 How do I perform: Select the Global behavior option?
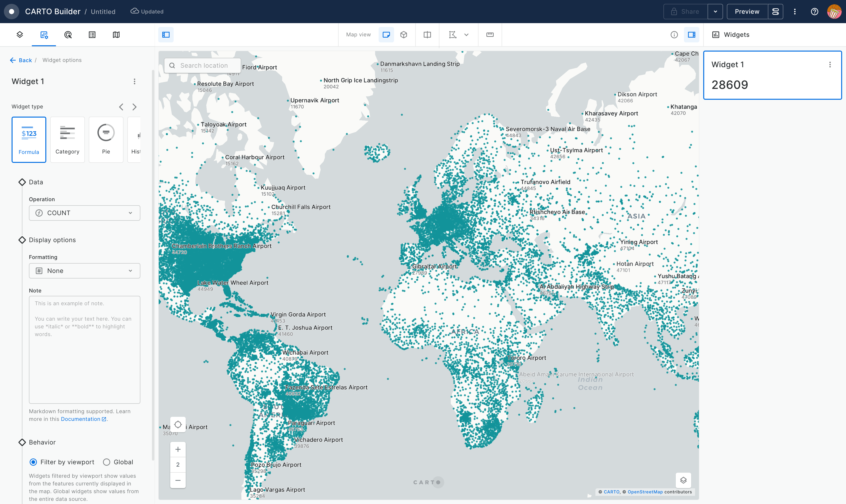(107, 462)
